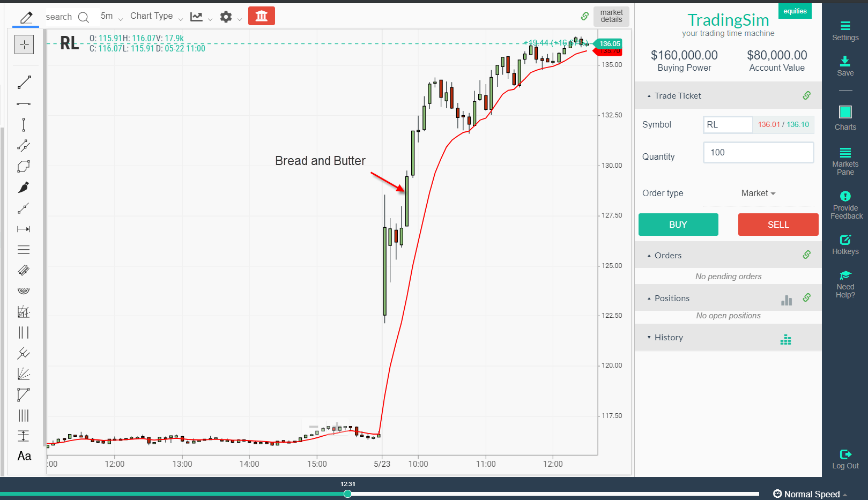Click the equities badge at top right

pos(795,11)
